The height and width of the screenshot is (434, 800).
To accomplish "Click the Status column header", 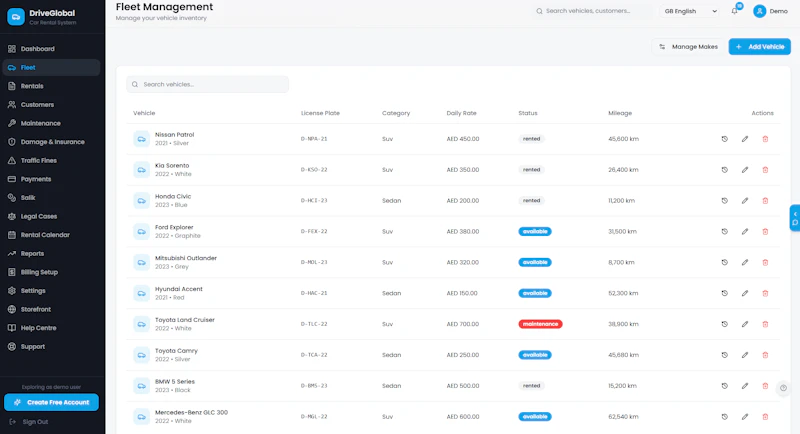I will click(x=528, y=113).
